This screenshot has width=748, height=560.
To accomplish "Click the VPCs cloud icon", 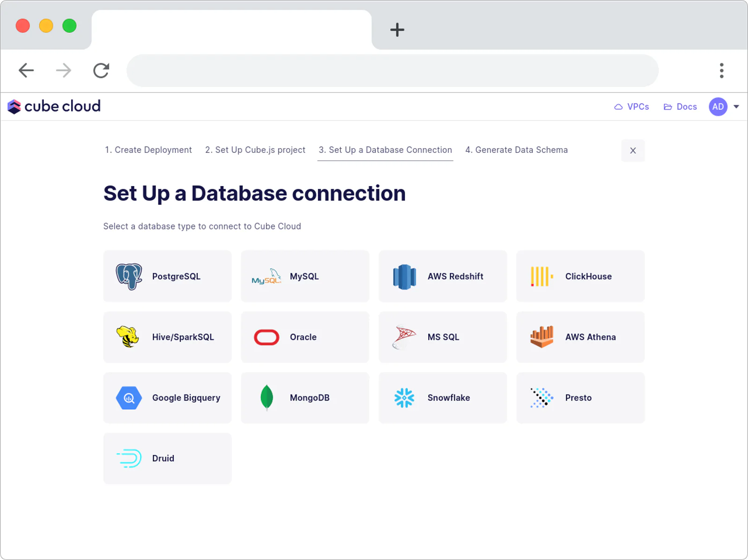I will click(619, 107).
